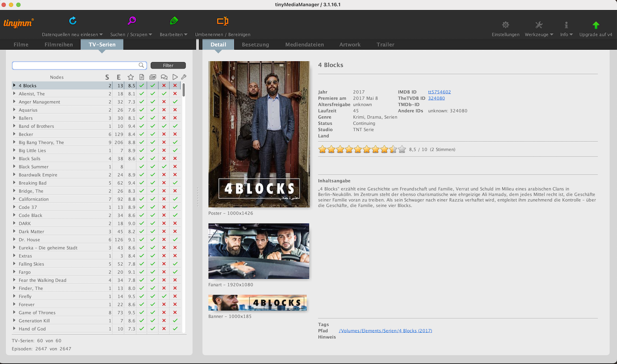Click the magenta search and scrape icon
This screenshot has height=364, width=617.
click(x=132, y=21)
